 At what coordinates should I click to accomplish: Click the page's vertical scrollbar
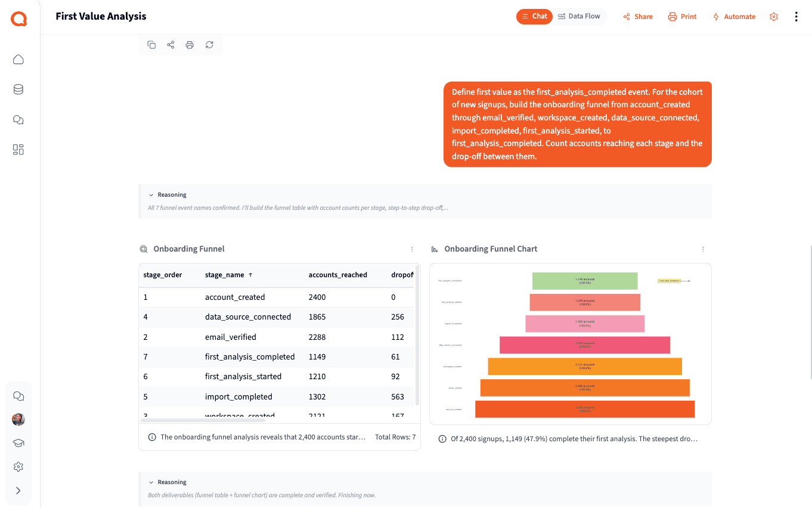(x=810, y=312)
